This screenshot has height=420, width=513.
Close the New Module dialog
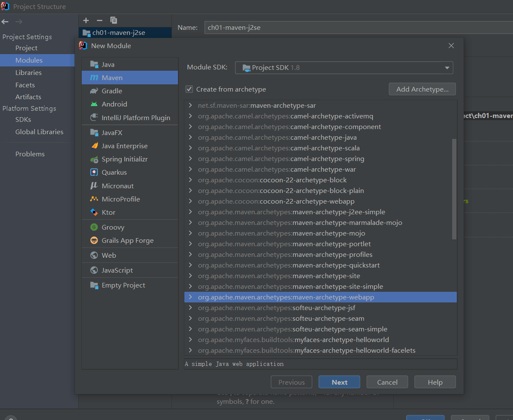(x=451, y=46)
